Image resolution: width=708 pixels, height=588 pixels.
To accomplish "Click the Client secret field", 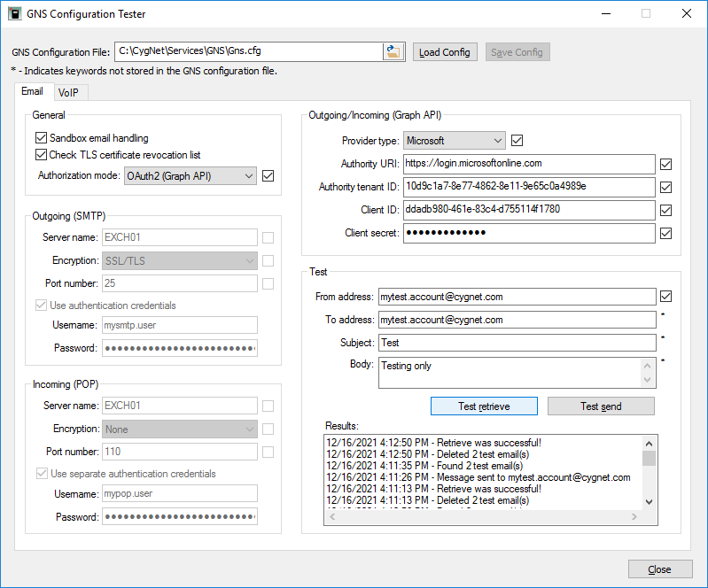I will (x=529, y=233).
